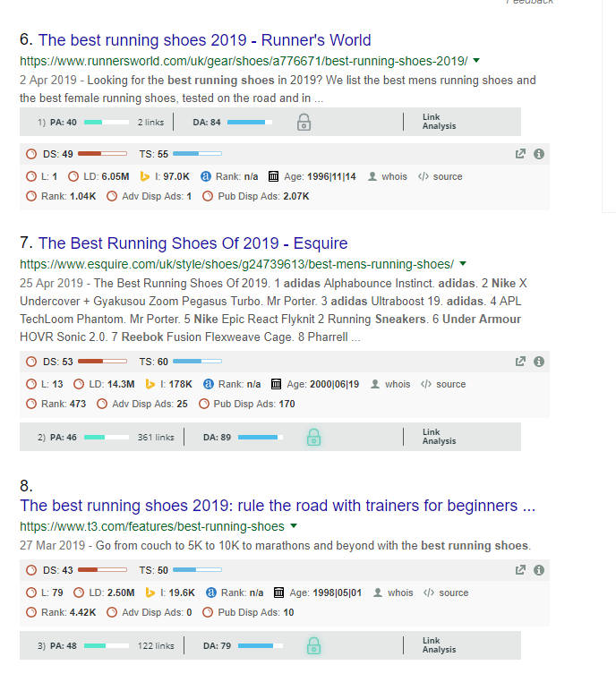The width and height of the screenshot is (616, 682).
Task: Open Link Analysis for Esquire result
Action: [x=439, y=437]
